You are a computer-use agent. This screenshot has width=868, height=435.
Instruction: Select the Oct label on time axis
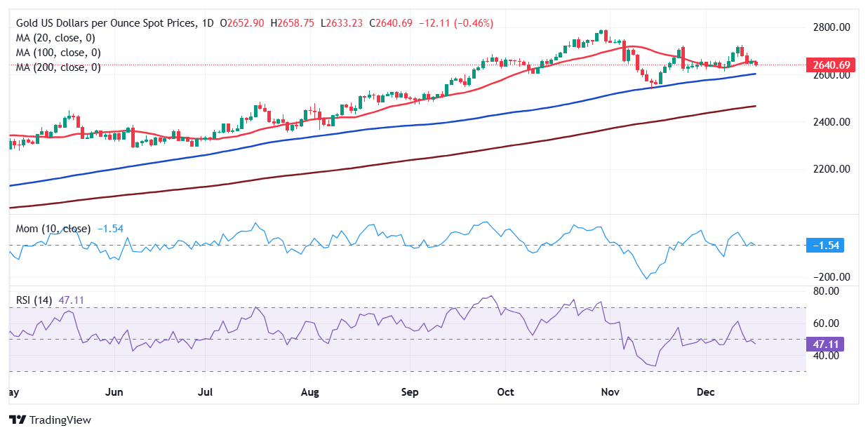[505, 391]
